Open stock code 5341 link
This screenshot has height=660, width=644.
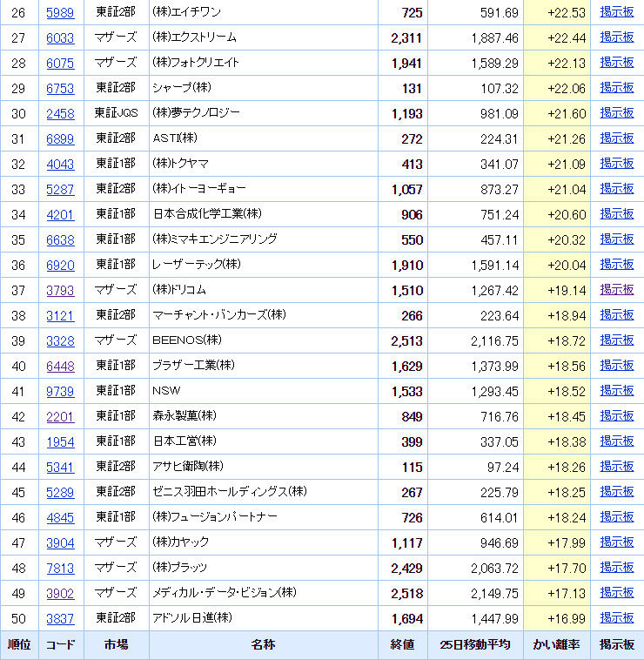pyautogui.click(x=60, y=468)
